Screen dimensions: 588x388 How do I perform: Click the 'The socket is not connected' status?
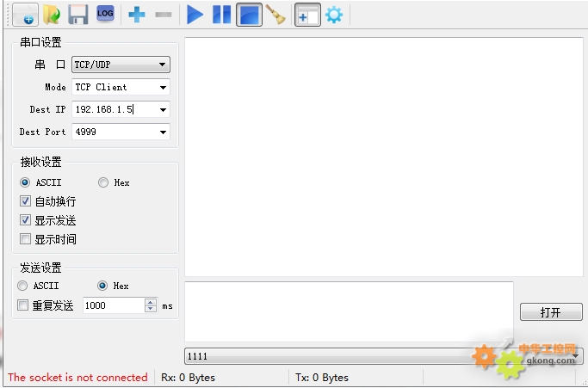tap(77, 377)
